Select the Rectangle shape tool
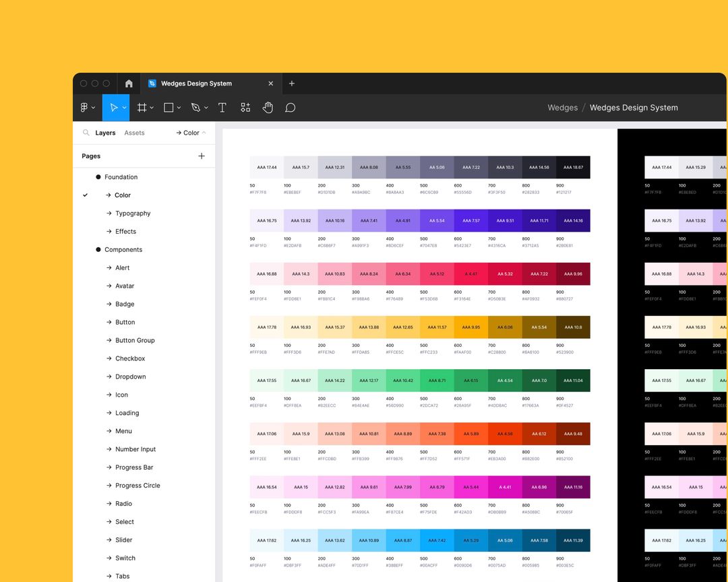Image resolution: width=728 pixels, height=582 pixels. (x=166, y=107)
